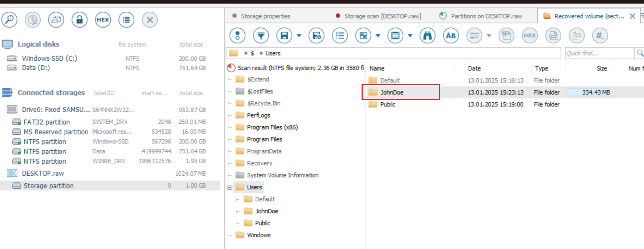
Task: Click the padlock icon in left toolbar
Action: tap(80, 20)
